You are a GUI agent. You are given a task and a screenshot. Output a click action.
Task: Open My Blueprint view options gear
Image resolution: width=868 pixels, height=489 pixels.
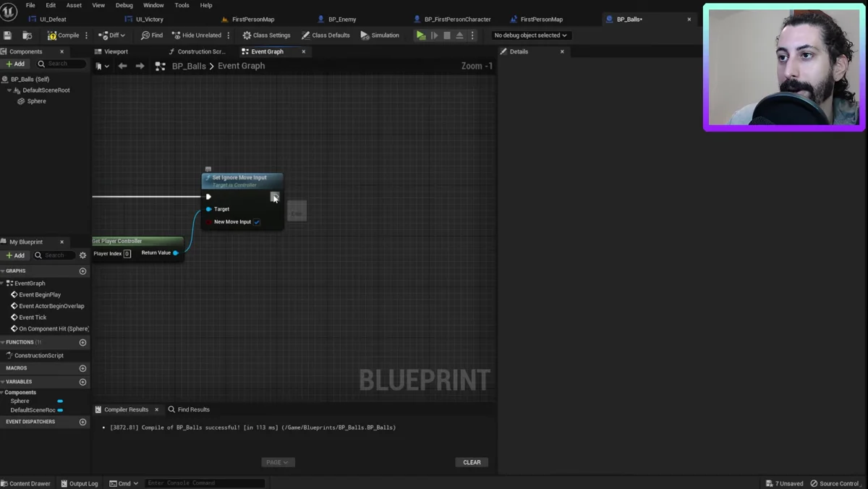(82, 255)
